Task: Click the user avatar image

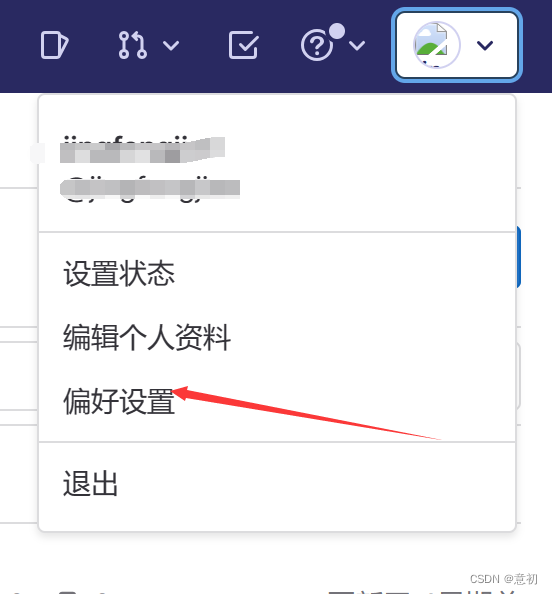Action: point(436,45)
